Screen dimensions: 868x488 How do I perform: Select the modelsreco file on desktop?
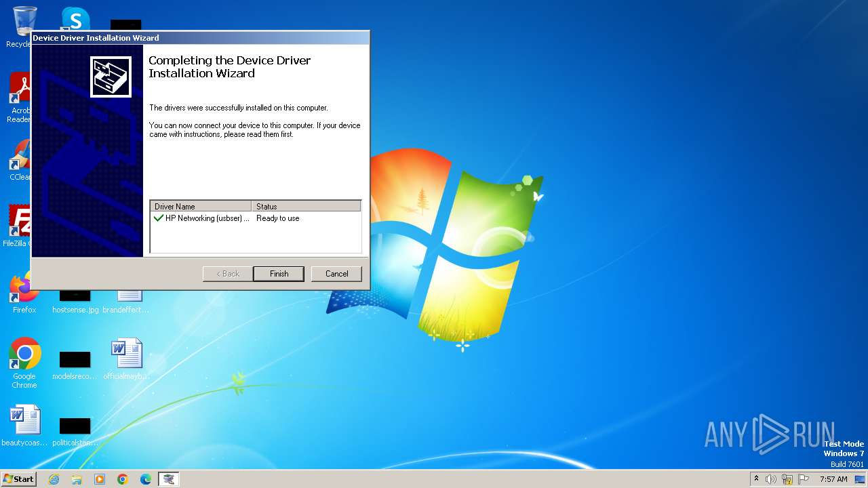75,365
